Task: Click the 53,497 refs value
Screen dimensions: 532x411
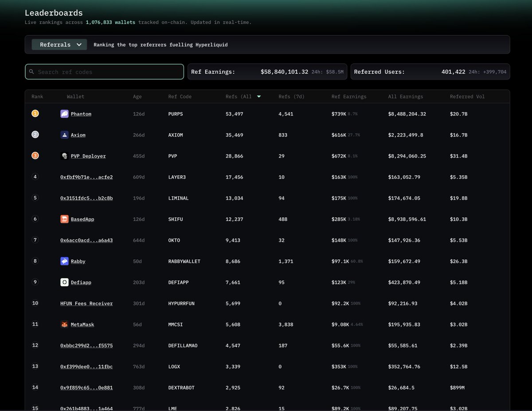Action: point(234,114)
